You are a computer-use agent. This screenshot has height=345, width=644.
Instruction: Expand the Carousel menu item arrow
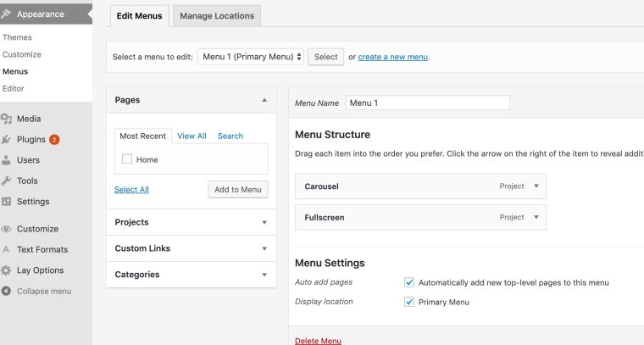(x=536, y=186)
